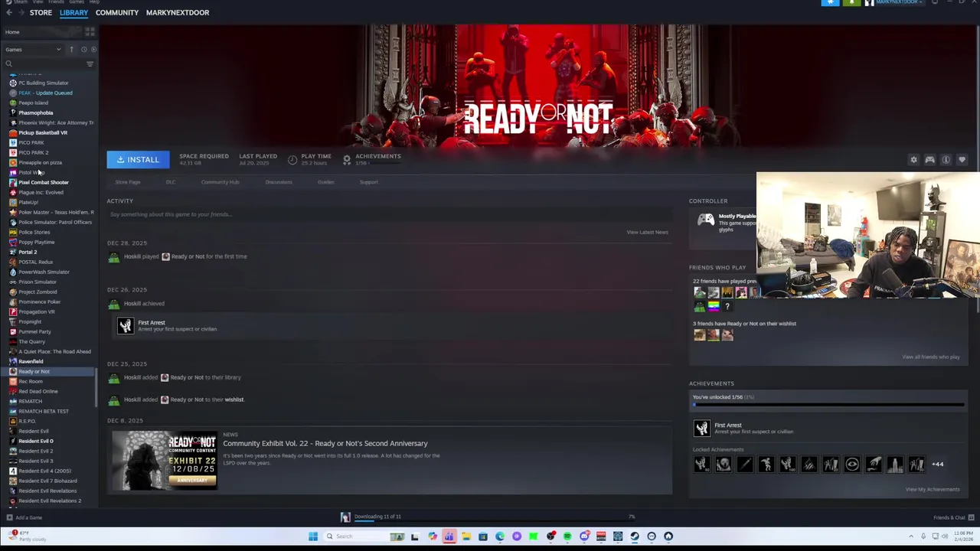This screenshot has height=551, width=980.
Task: Select Pixel Combat Shooter in the list
Action: coord(44,182)
